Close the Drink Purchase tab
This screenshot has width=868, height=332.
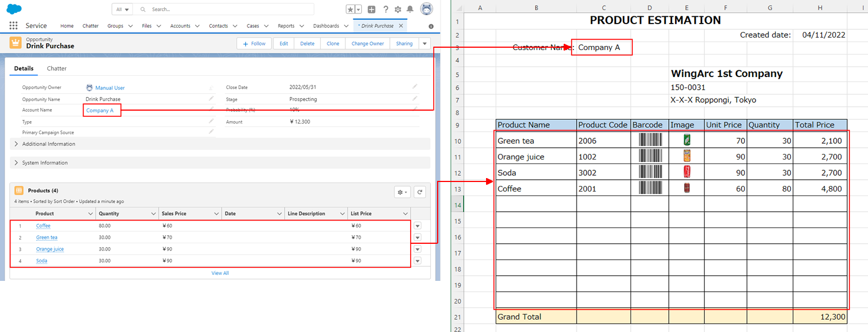[401, 26]
